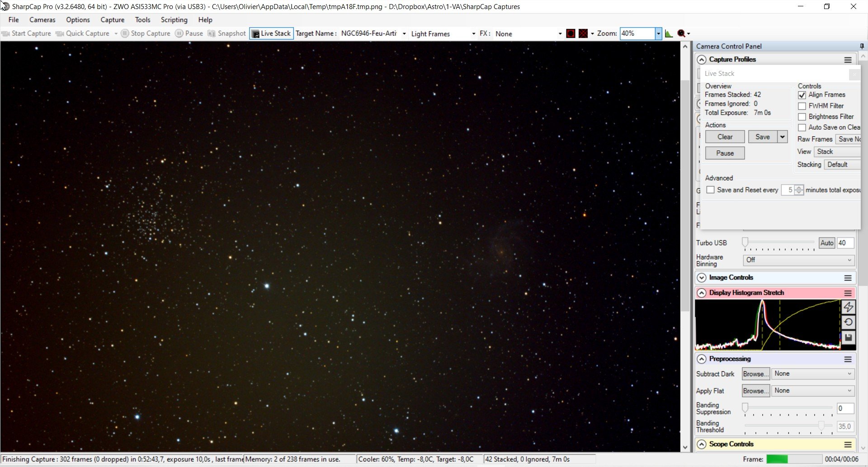Click the Pause capture toolbar icon

pyautogui.click(x=179, y=33)
